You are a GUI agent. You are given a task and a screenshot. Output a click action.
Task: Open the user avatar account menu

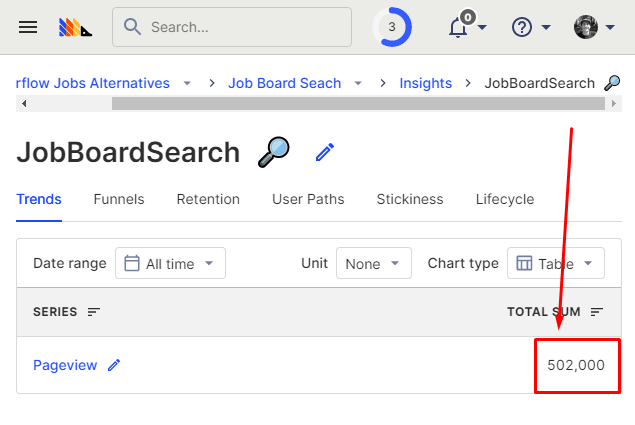[586, 27]
